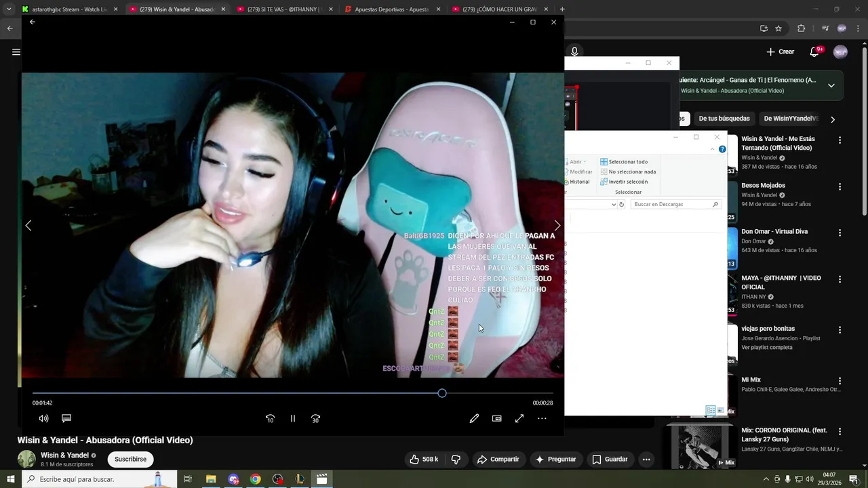Open subtitles icon in video player
This screenshot has height=488, width=868.
tap(66, 419)
